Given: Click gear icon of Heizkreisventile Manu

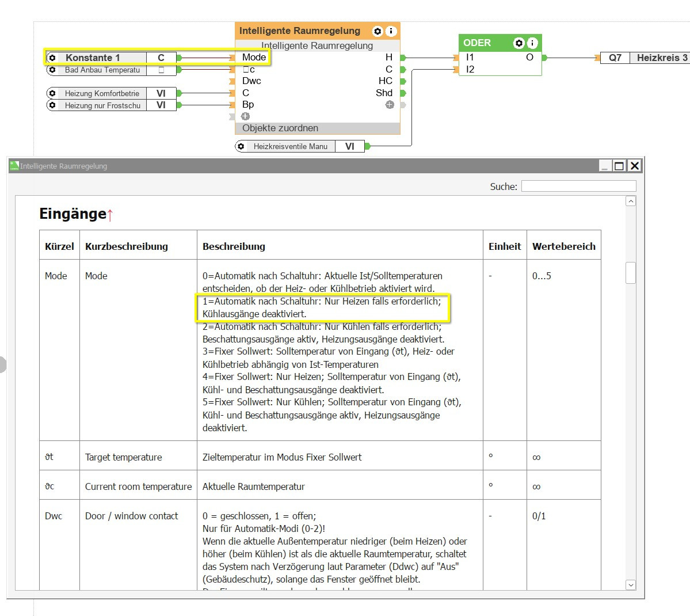Looking at the screenshot, I should pos(241,146).
